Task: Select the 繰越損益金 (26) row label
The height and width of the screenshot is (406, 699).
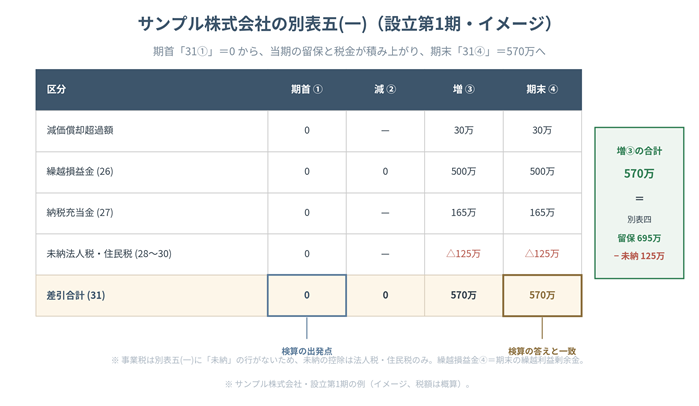Action: pyautogui.click(x=80, y=172)
